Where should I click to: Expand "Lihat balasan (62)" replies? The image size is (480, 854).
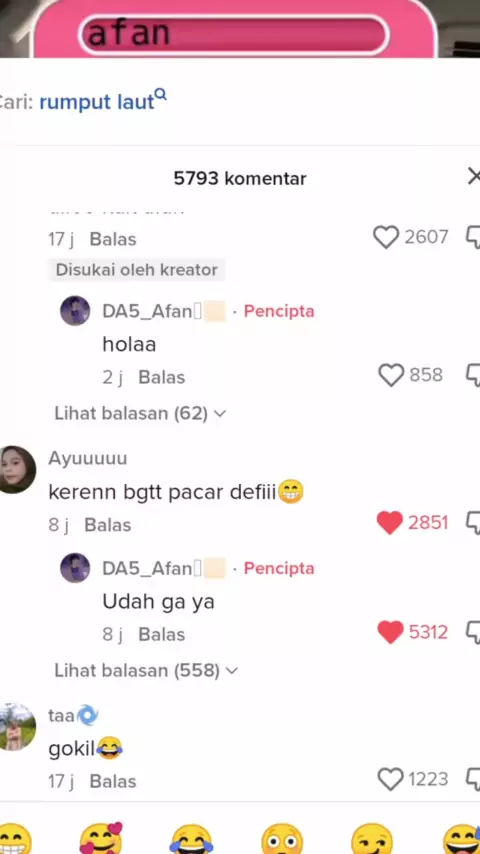click(x=140, y=413)
